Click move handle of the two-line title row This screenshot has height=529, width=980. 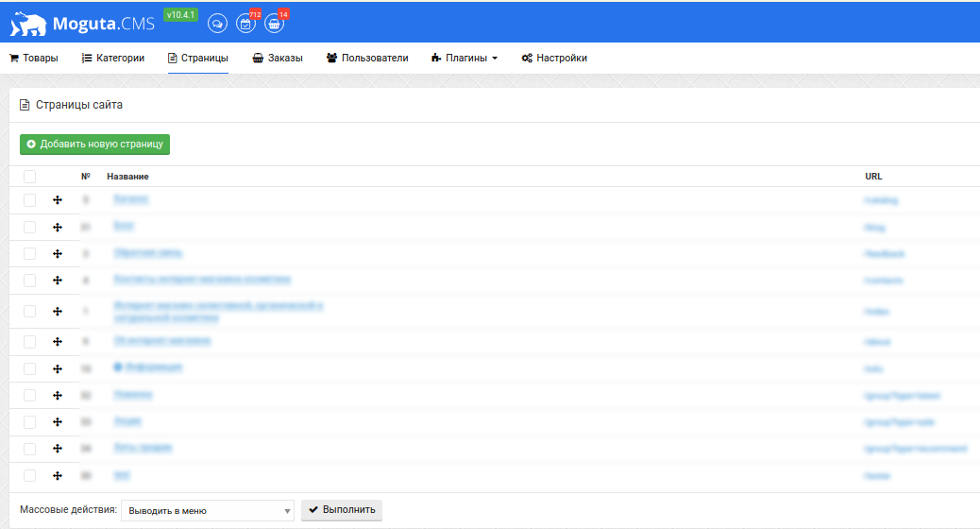(x=58, y=312)
